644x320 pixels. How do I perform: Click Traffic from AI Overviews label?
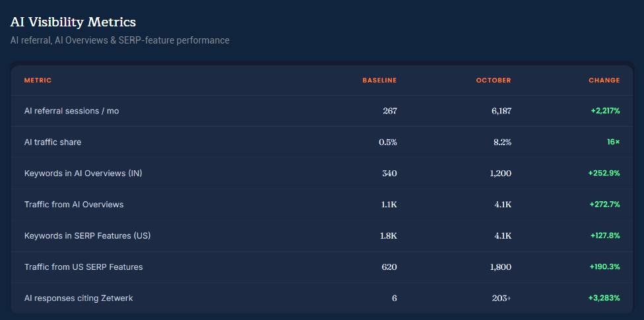pyautogui.click(x=74, y=205)
